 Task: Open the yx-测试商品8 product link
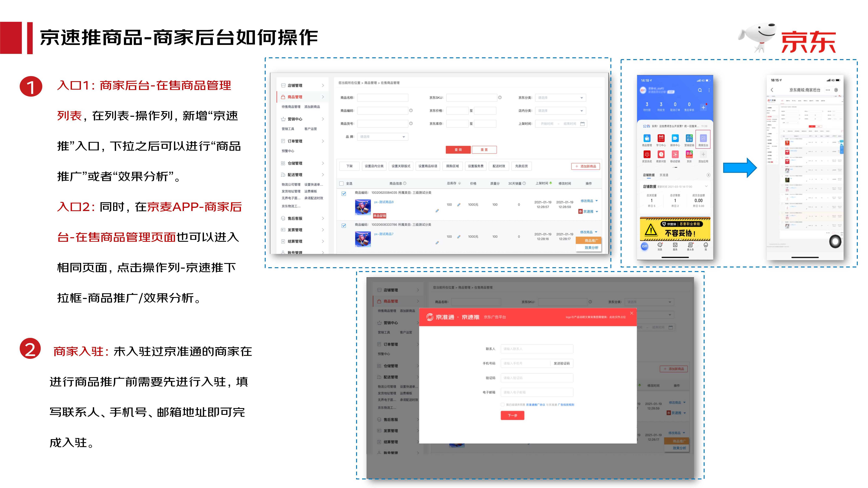pyautogui.click(x=383, y=202)
